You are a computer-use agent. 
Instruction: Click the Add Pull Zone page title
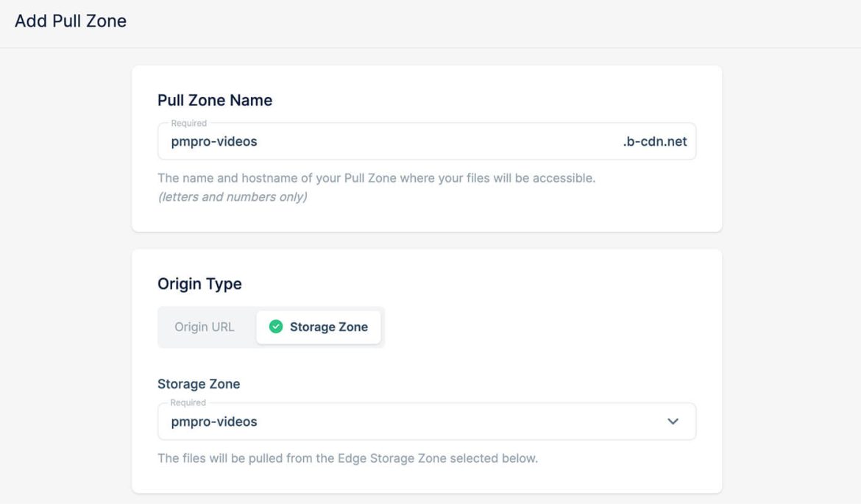(70, 21)
